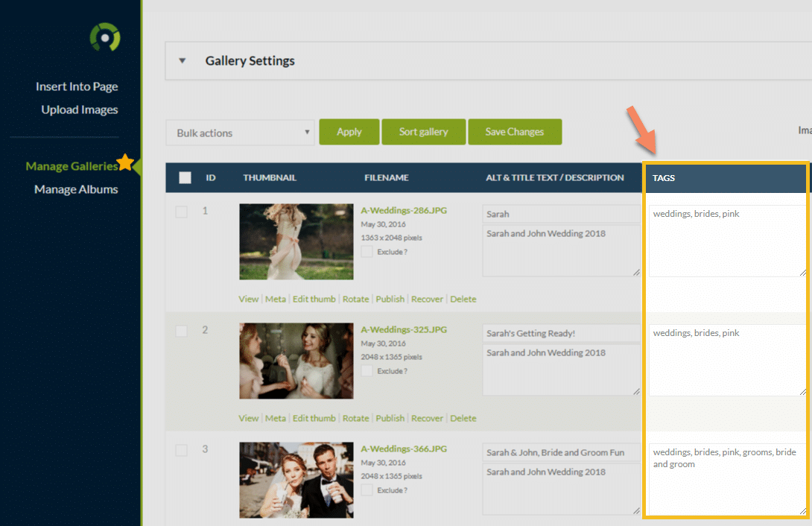Edit the 'Sarah's Getting Ready!' title field
The image size is (812, 526).
point(562,333)
